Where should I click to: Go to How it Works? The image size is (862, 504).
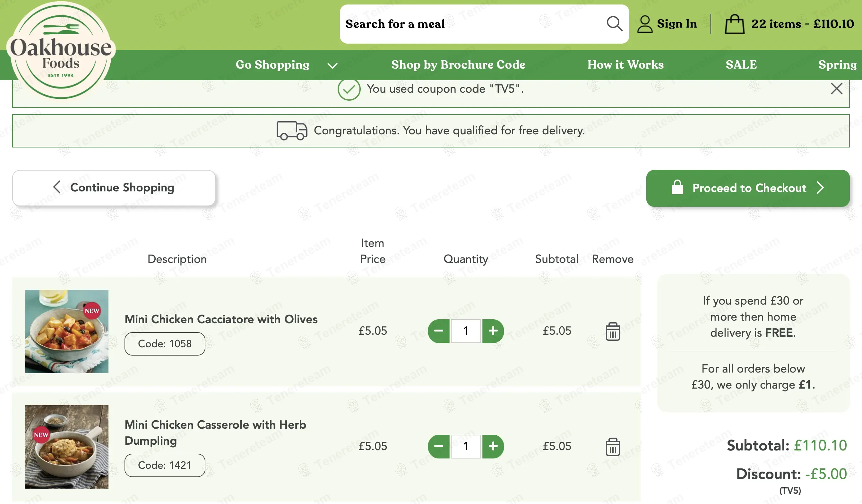pyautogui.click(x=625, y=64)
